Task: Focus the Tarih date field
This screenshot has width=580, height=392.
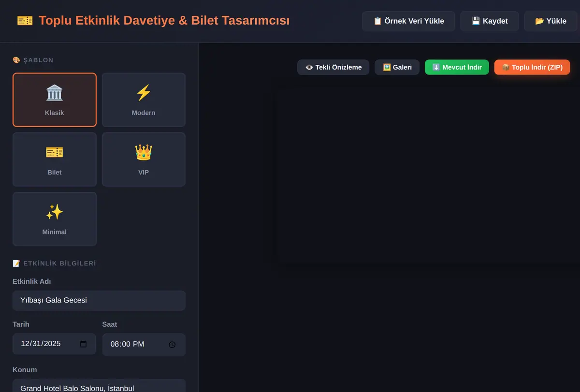Action: click(54, 344)
